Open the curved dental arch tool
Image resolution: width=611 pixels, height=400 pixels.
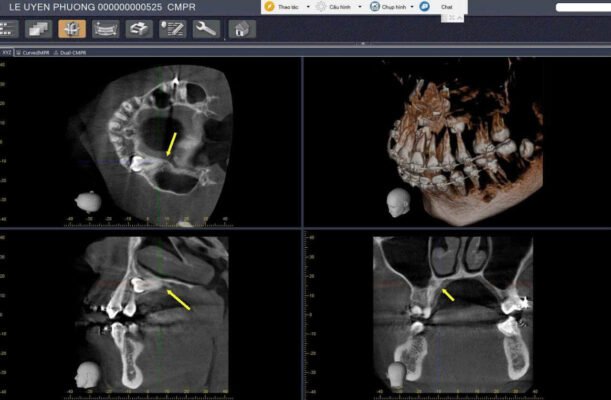(x=104, y=29)
